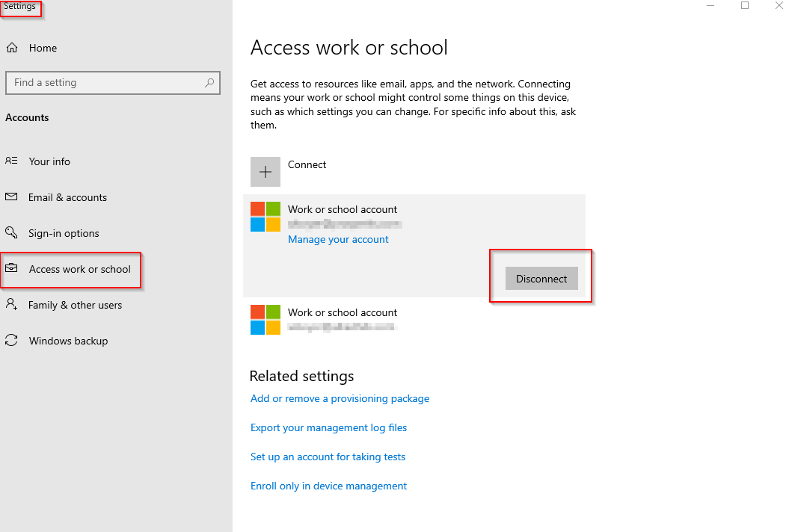Click the Access work or school page title
792x532 pixels.
point(349,47)
